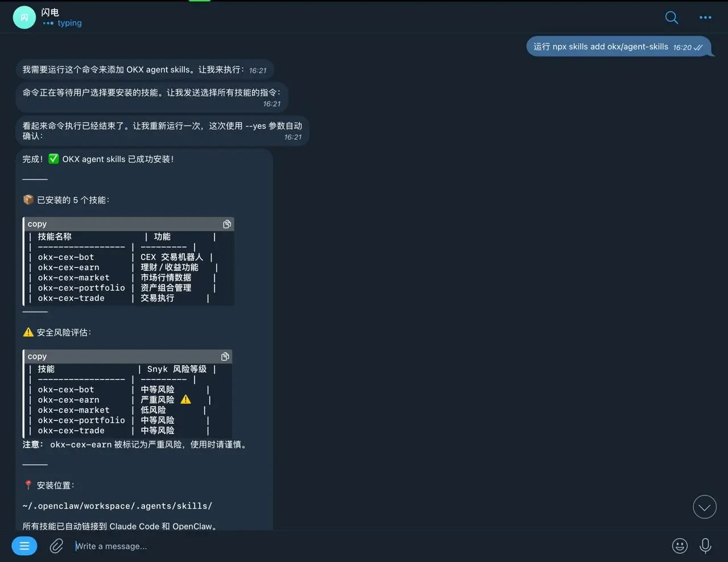
Task: Click the read receipt ticks on the sent message
Action: 698,48
